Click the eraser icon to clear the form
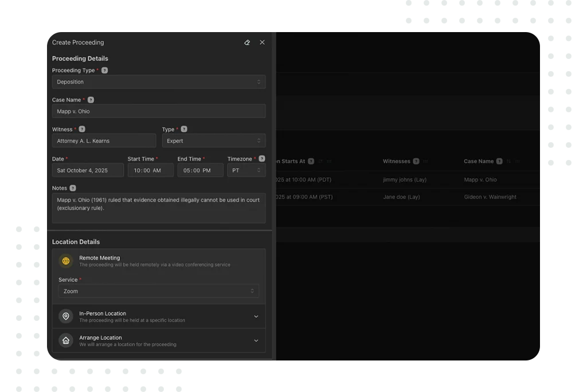The image size is (587, 392). [247, 42]
